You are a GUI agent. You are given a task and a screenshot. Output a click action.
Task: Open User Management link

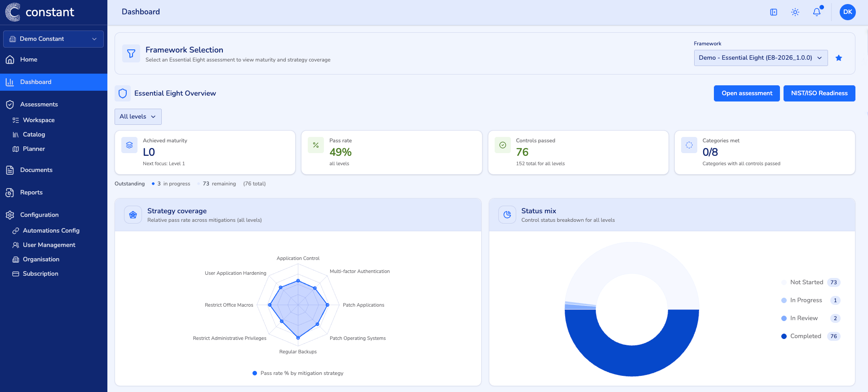point(49,245)
